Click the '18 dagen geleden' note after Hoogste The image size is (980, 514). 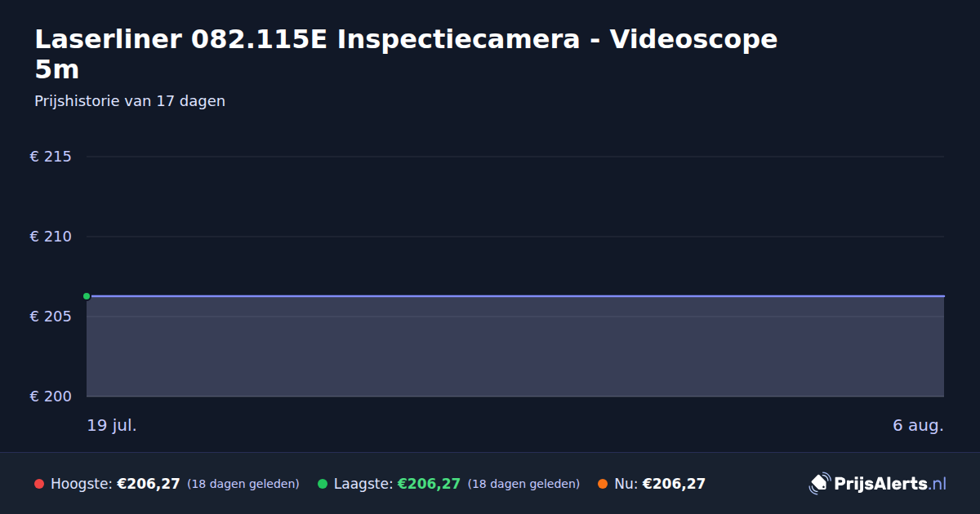point(243,484)
